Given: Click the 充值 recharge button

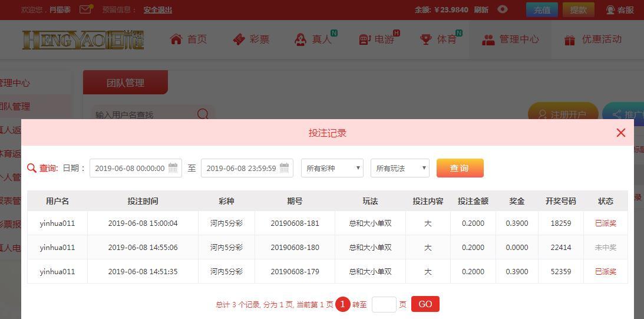Looking at the screenshot, I should pos(541,10).
